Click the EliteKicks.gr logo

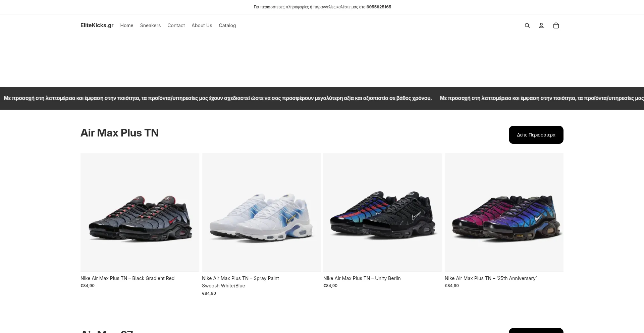97,25
